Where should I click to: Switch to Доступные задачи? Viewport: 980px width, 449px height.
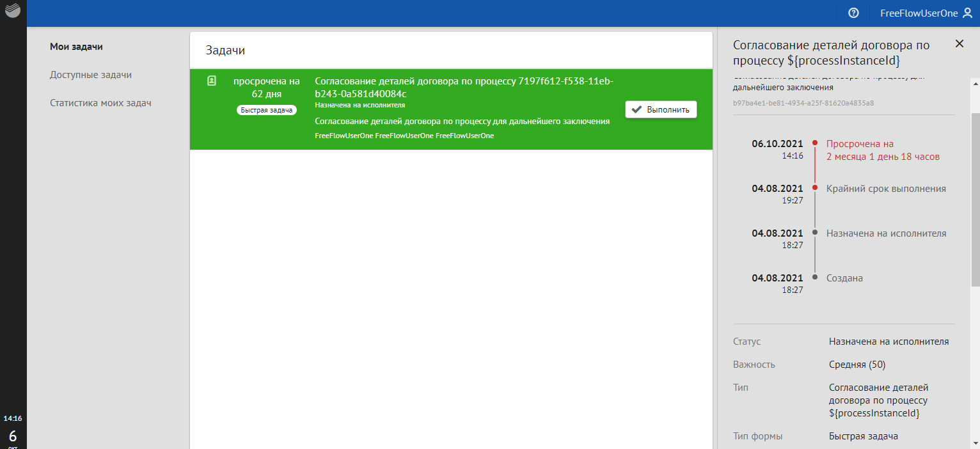[x=91, y=75]
